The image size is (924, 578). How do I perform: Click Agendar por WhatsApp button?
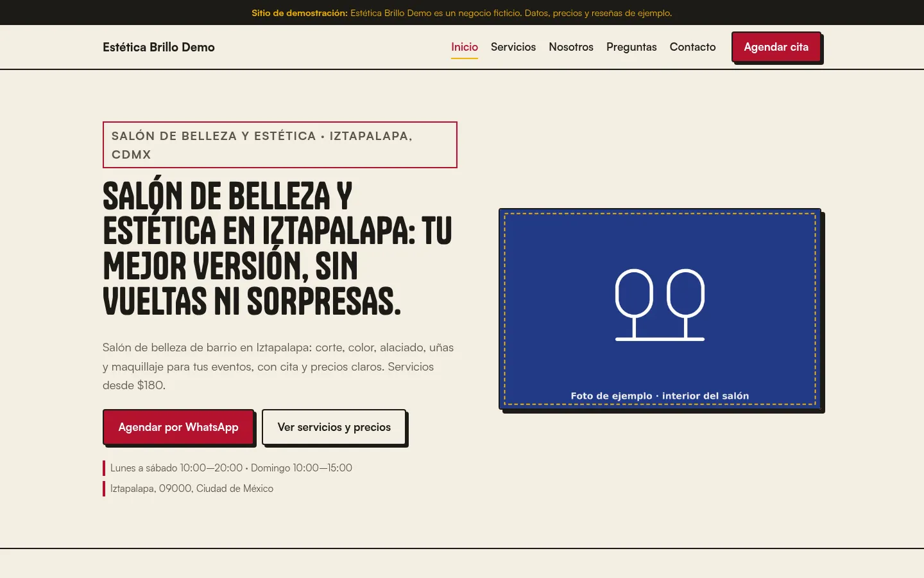(x=178, y=427)
